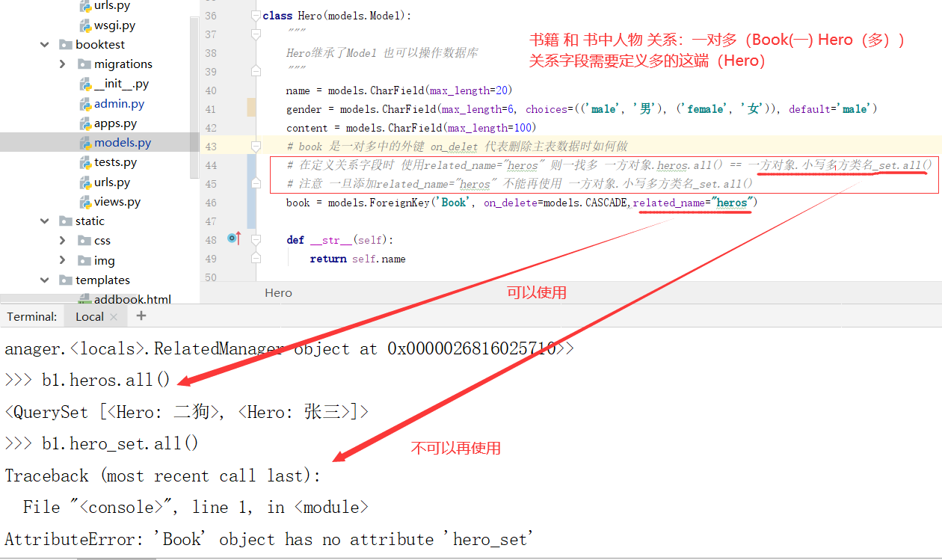
Task: Click the Hero breadcrumb below the editor
Action: point(277,292)
